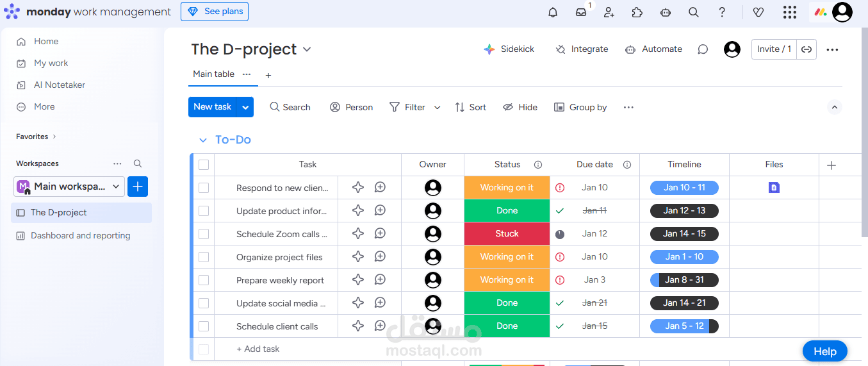
Task: Open the Main workspace selector dropdown
Action: 69,187
